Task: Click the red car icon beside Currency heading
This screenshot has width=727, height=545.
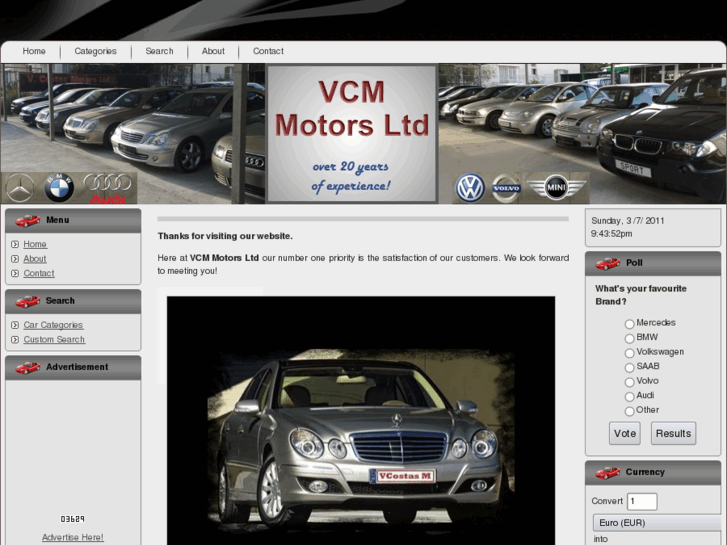Action: click(607, 472)
